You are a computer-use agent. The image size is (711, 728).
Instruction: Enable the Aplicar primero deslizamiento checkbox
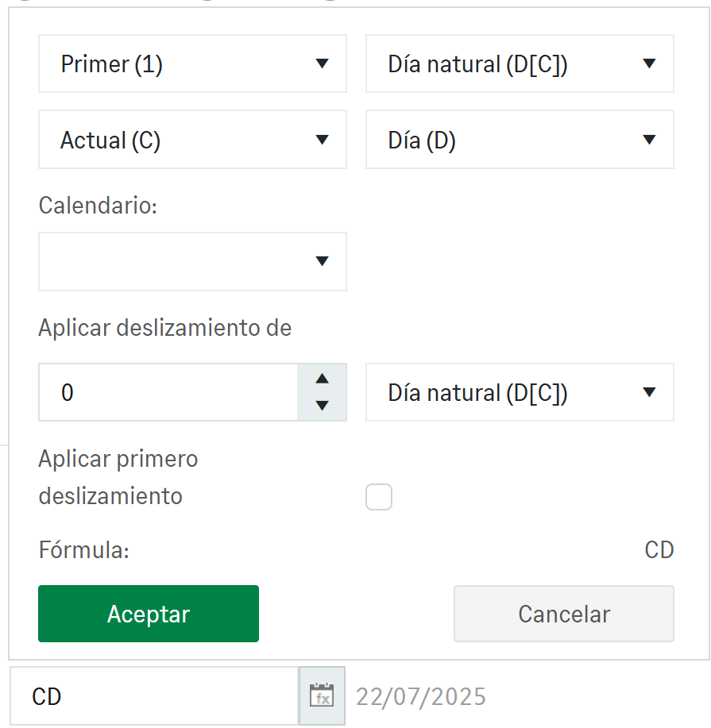pos(379,497)
